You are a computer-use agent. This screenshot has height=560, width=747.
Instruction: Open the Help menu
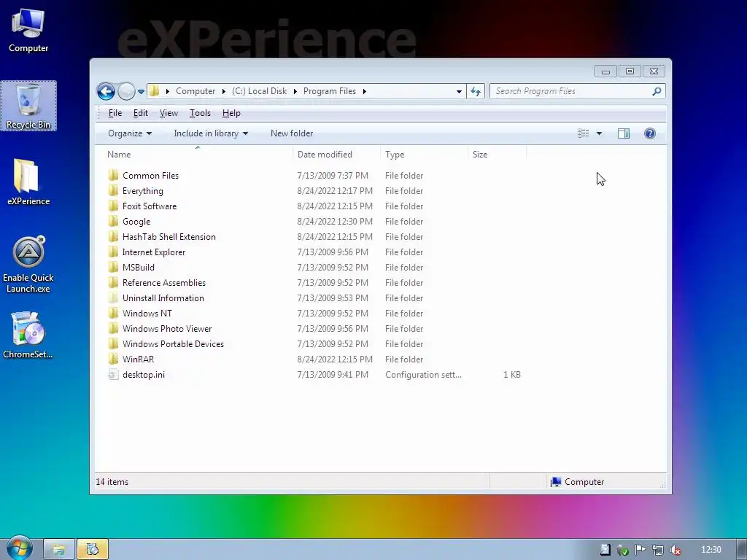231,113
